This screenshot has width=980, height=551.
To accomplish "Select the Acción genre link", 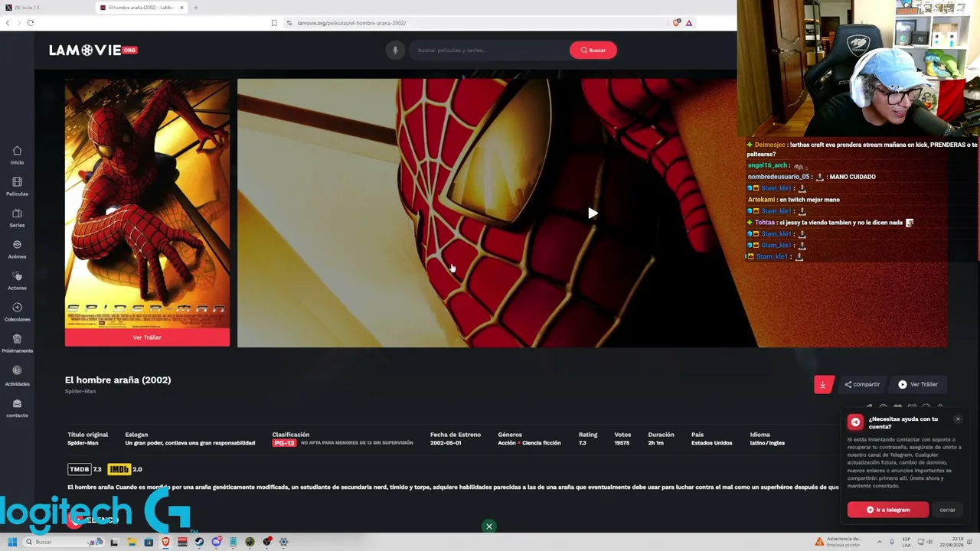I will pyautogui.click(x=507, y=443).
